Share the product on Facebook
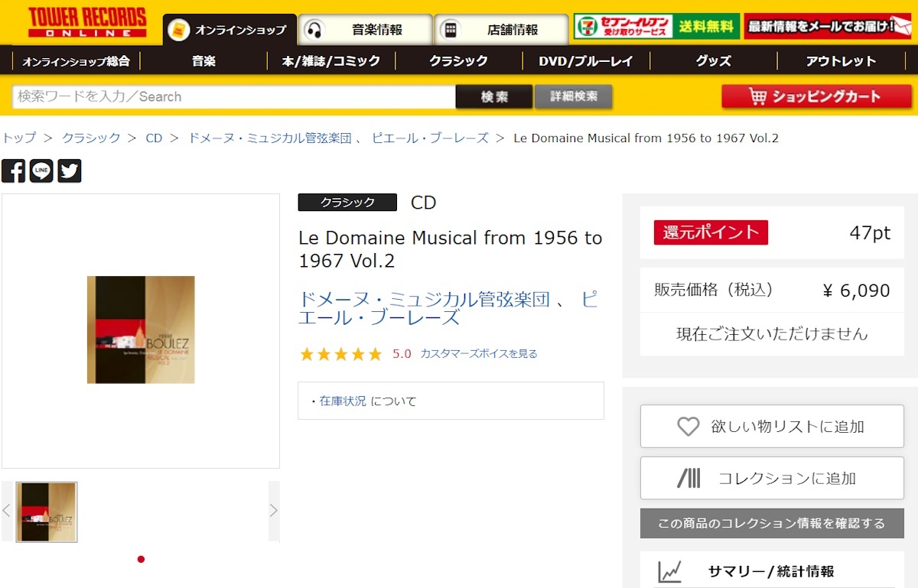Viewport: 918px width, 588px height. pyautogui.click(x=13, y=171)
